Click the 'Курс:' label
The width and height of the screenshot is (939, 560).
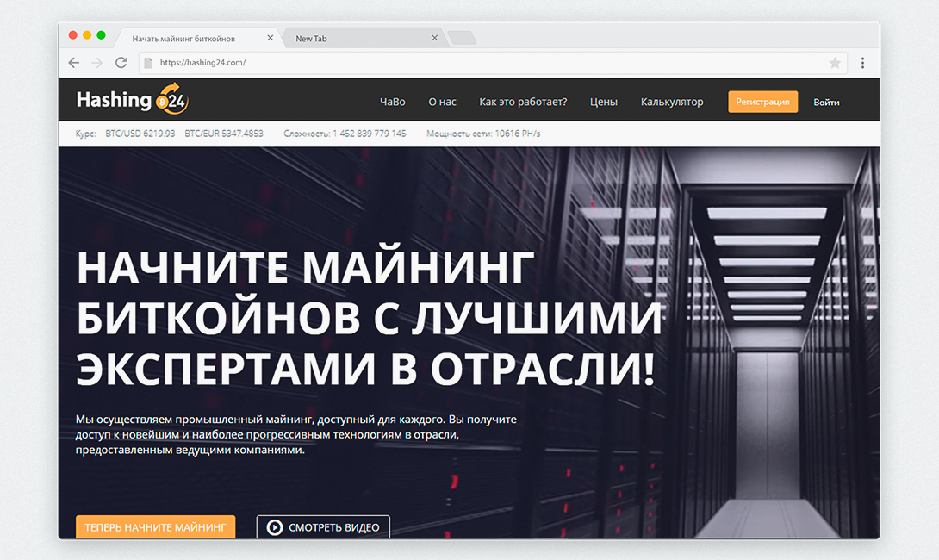coord(85,134)
